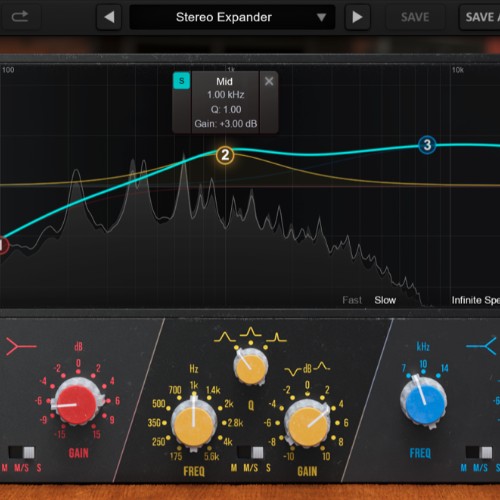Go to next preset arrow
This screenshot has height=500, width=500.
[357, 17]
